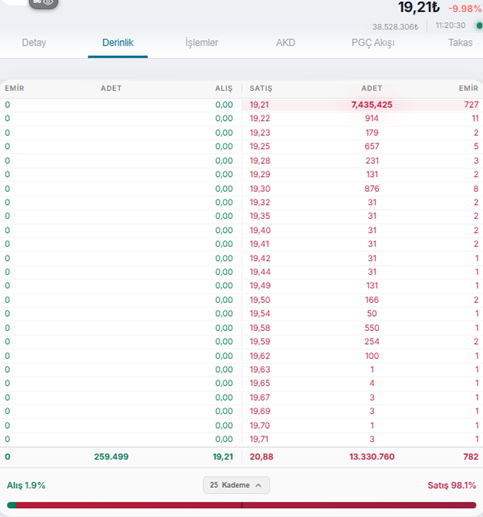Select the sell price 19,70
Screen dimensions: 483x517
point(260,426)
